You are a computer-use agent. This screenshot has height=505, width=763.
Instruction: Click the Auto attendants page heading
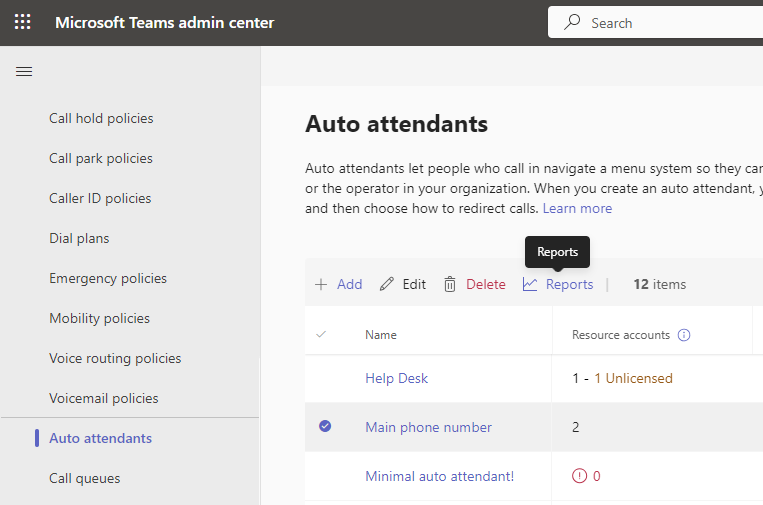(397, 124)
